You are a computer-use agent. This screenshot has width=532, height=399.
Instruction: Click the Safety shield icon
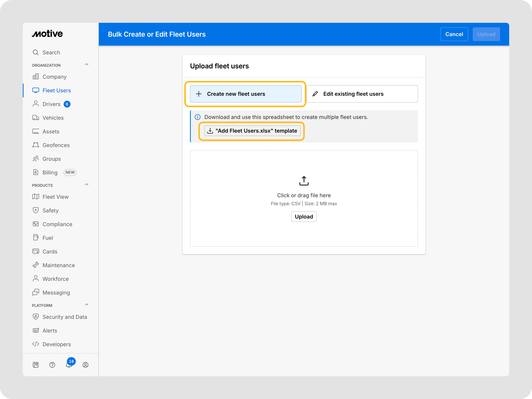(36, 210)
